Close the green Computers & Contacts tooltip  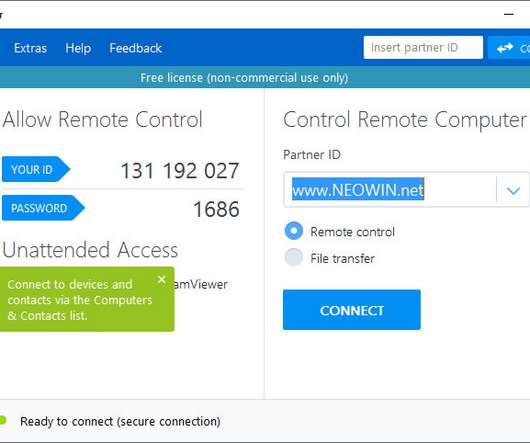pos(162,279)
